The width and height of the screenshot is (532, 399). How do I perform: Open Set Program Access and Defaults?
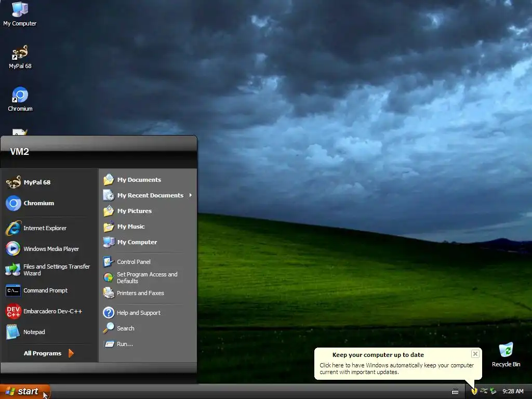coord(148,277)
